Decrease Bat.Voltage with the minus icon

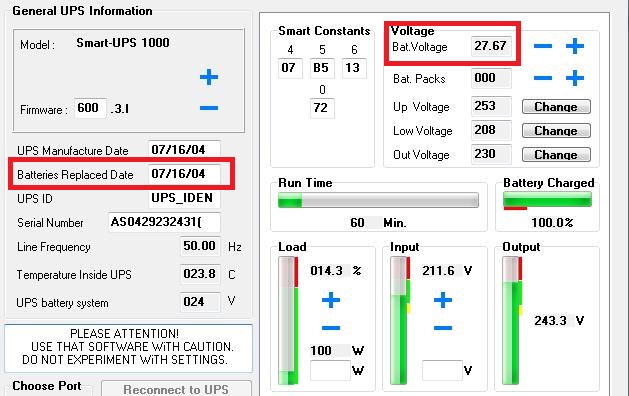tap(543, 46)
